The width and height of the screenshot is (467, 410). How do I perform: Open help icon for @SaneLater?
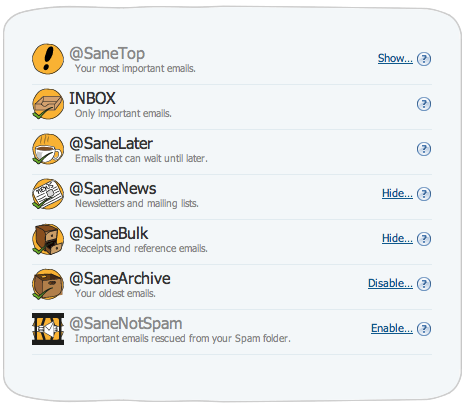click(x=424, y=149)
